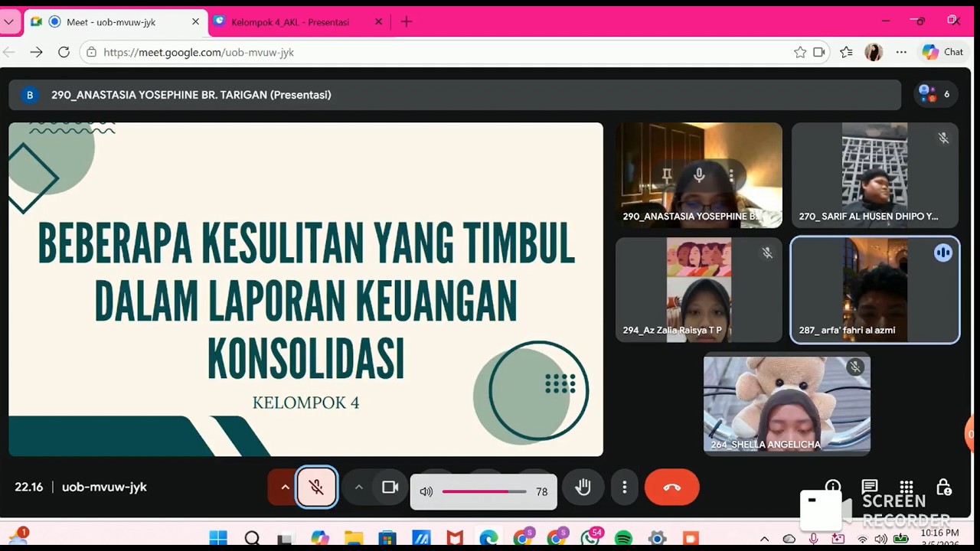Open Windows Search in taskbar
The image size is (980, 551).
point(252,538)
